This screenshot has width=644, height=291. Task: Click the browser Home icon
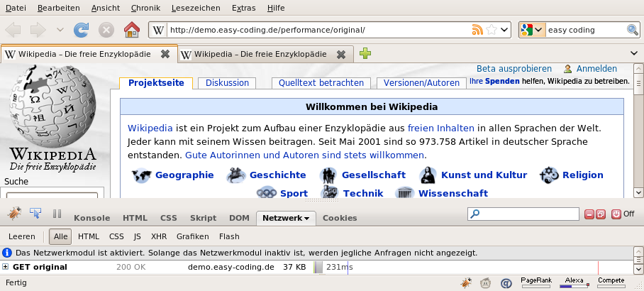[131, 30]
